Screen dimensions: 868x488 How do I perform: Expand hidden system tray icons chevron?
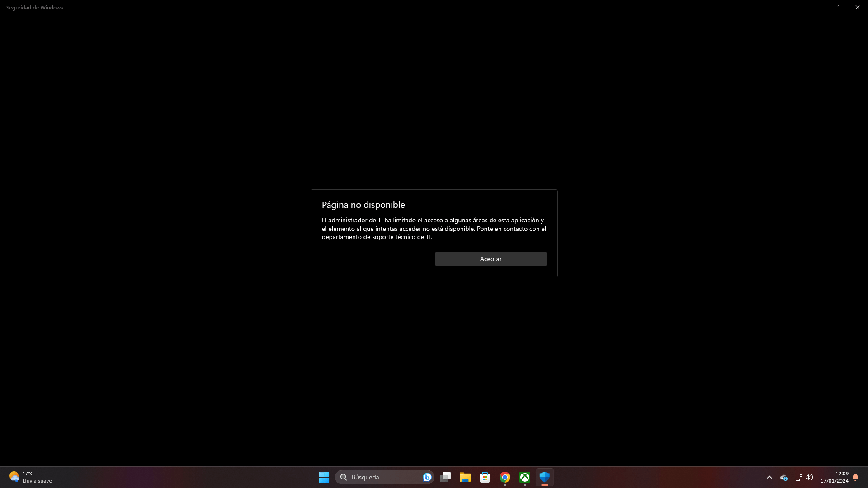tap(769, 477)
